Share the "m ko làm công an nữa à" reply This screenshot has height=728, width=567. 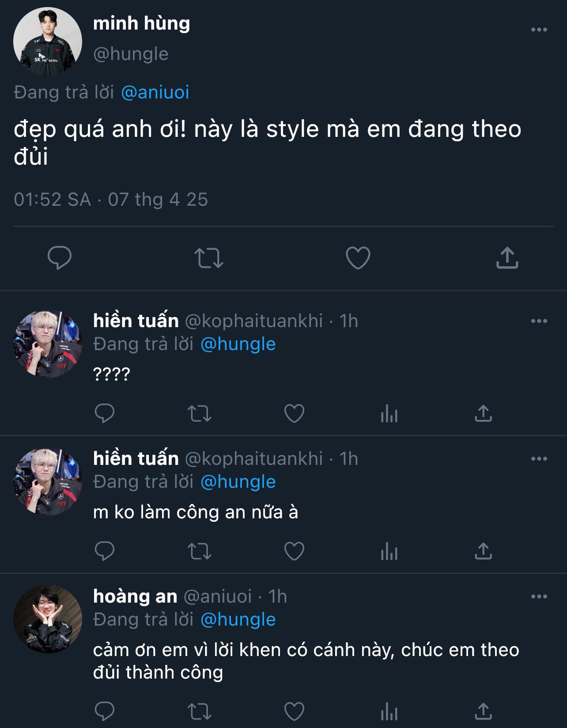click(483, 551)
